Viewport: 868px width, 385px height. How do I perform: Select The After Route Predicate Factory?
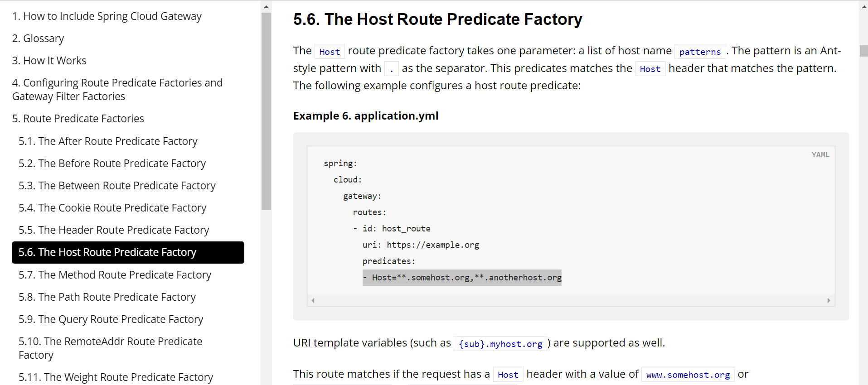(x=108, y=141)
